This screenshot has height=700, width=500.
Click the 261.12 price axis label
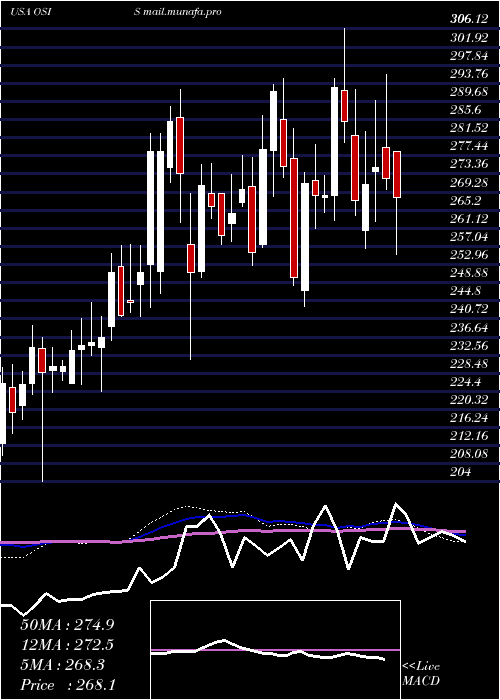click(x=469, y=218)
